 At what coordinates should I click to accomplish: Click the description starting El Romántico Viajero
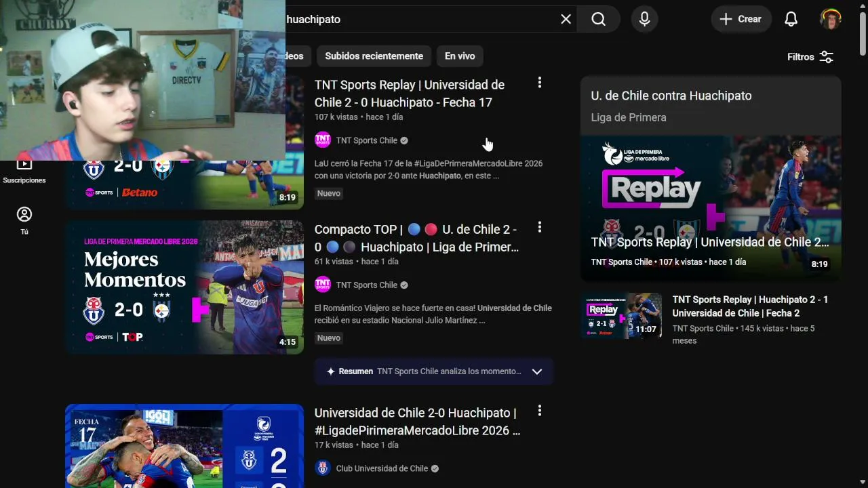(x=433, y=314)
